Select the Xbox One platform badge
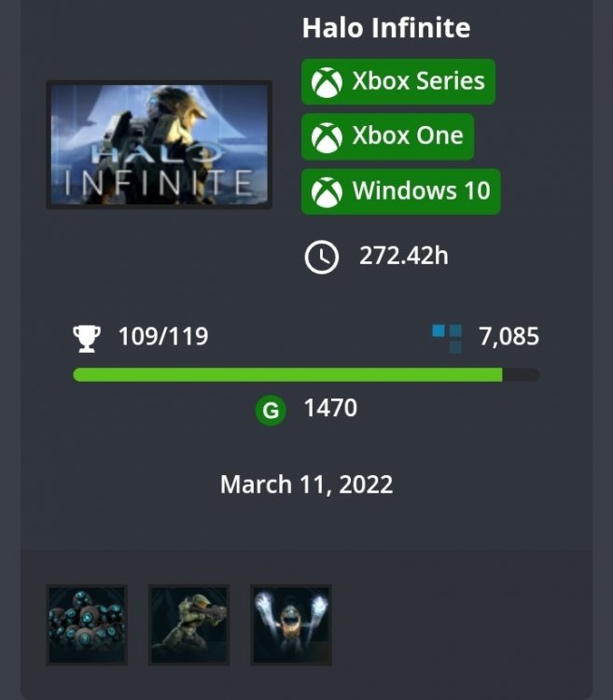The width and height of the screenshot is (613, 700). [x=388, y=136]
